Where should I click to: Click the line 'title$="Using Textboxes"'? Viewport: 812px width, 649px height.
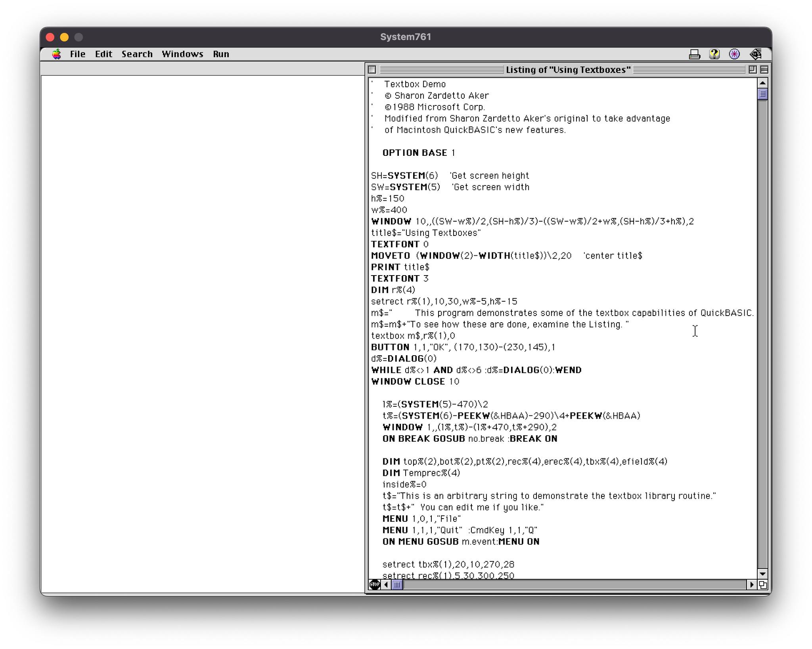pos(426,233)
